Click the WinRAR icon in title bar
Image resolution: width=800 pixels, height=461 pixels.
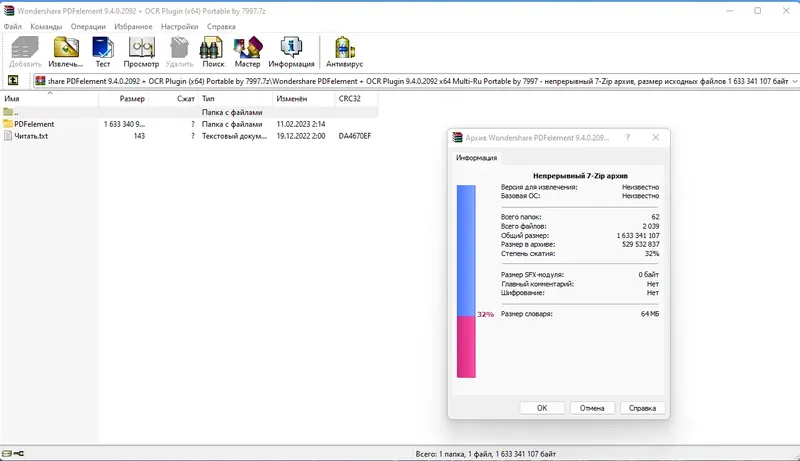(9, 11)
